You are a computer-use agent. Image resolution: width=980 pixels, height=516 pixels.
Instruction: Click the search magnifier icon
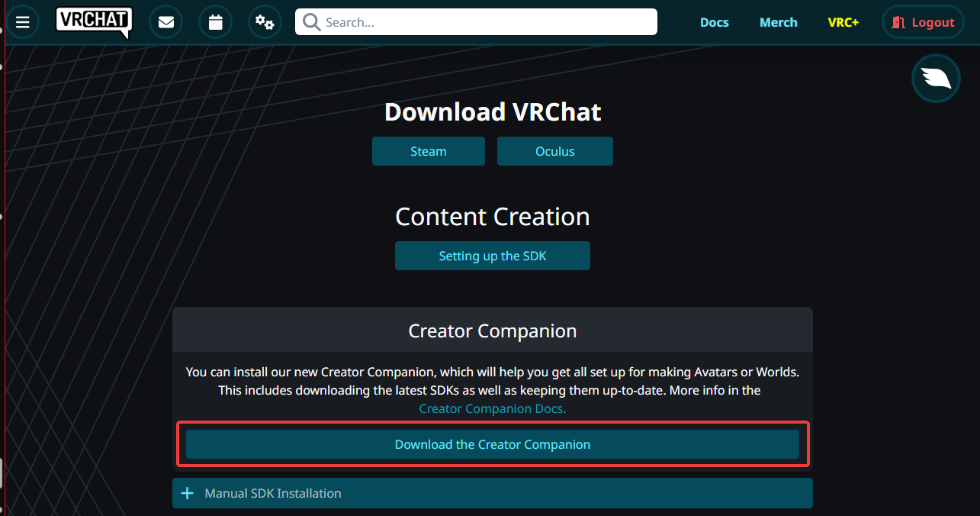[x=311, y=22]
